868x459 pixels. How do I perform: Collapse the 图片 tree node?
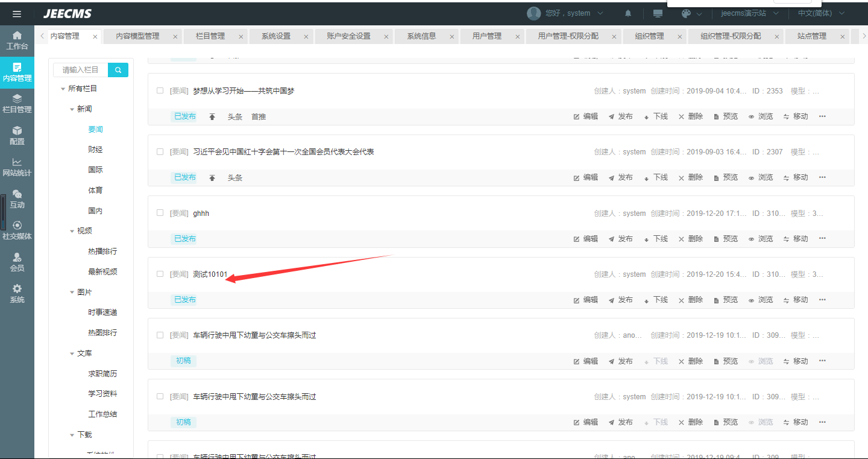72,293
